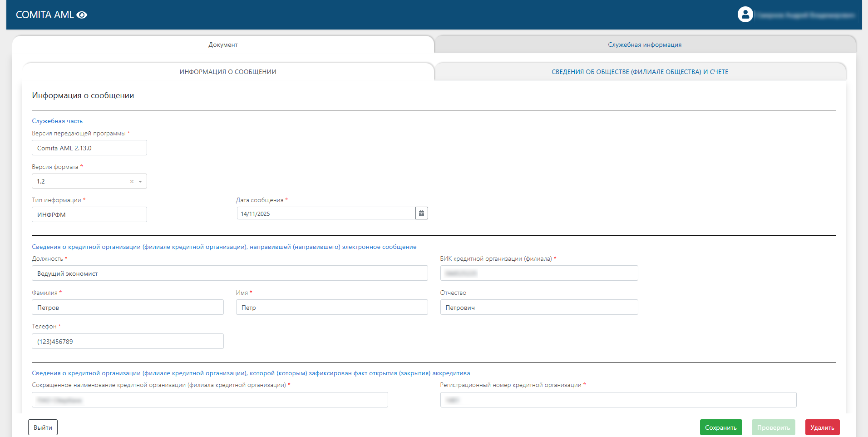Select the Документ tab

(x=223, y=45)
